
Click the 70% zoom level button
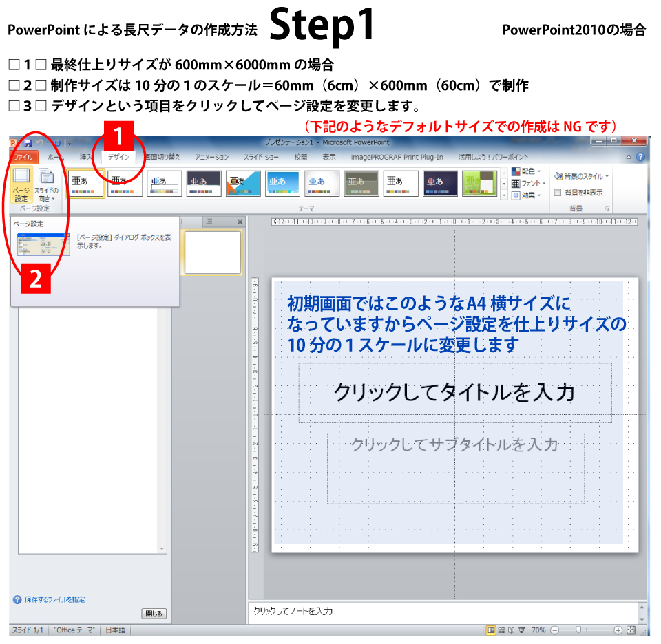(x=538, y=630)
